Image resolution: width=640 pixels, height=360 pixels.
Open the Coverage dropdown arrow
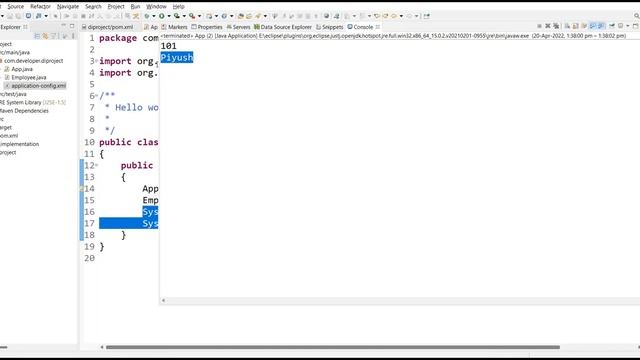click(x=184, y=16)
